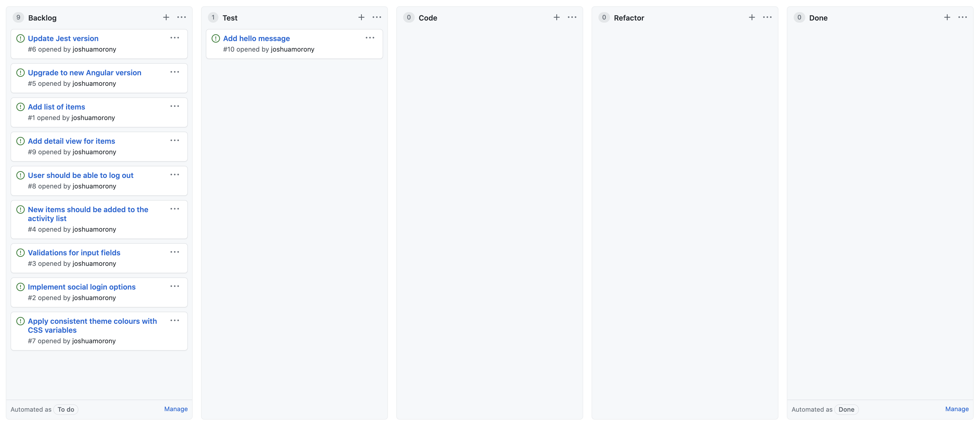Image resolution: width=980 pixels, height=428 pixels.
Task: Open 'New items should be added to the activity list' issue
Action: coord(88,214)
